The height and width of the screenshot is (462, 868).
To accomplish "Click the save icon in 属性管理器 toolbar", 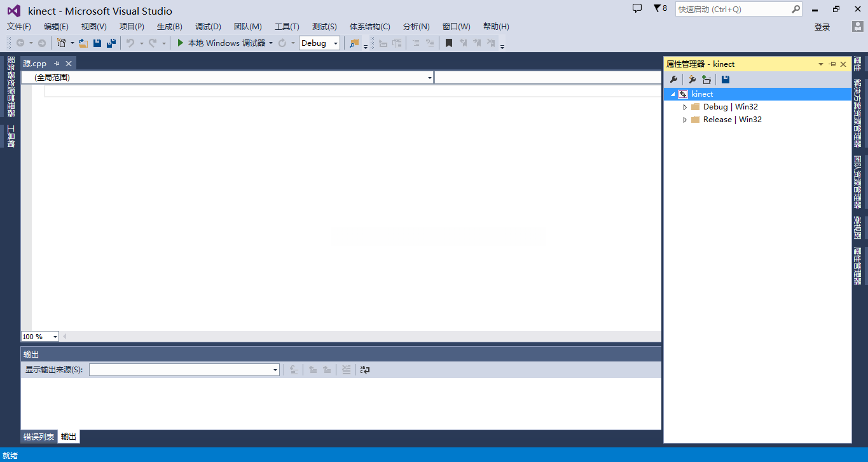I will tap(726, 80).
